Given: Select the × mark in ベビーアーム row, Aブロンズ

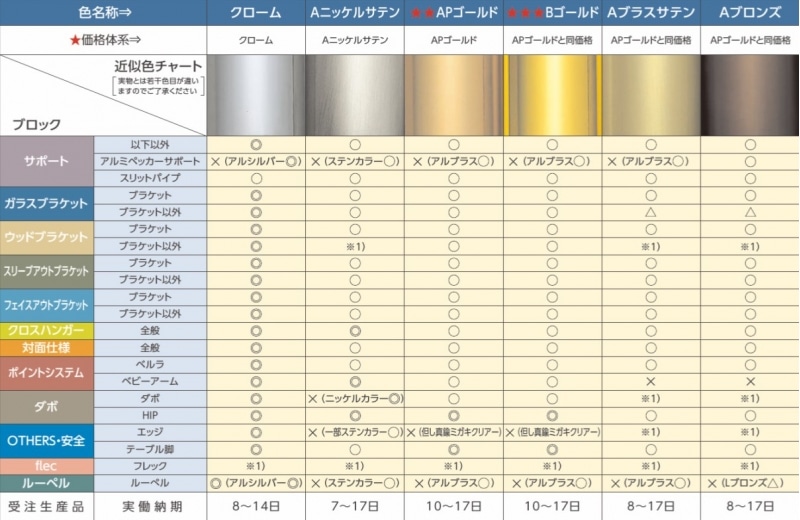Looking at the screenshot, I should point(750,381).
